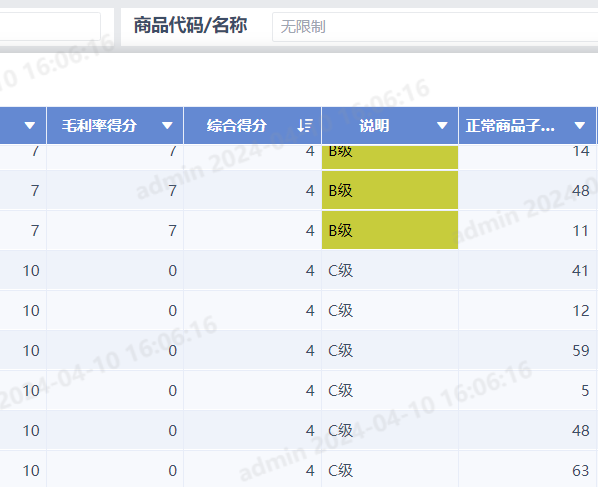Image resolution: width=598 pixels, height=487 pixels.
Task: Open filter dropdown for 正常商品子... column
Action: pos(580,125)
